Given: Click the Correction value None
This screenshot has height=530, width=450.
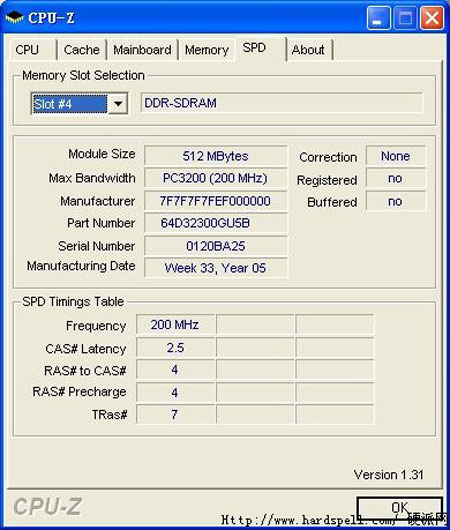Looking at the screenshot, I should 396,156.
